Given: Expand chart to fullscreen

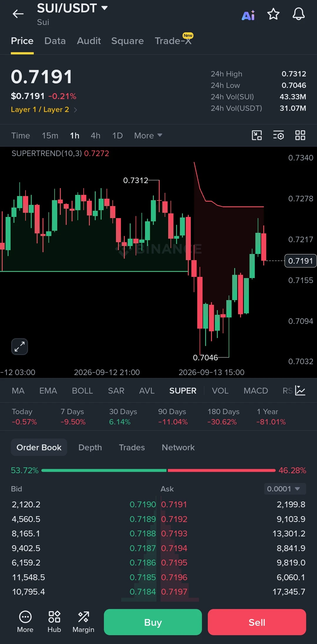Looking at the screenshot, I should tap(20, 347).
